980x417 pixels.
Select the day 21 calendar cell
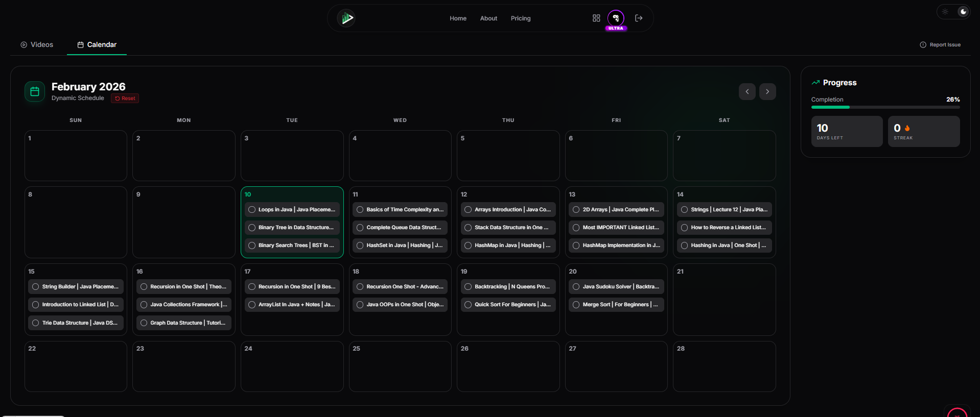click(725, 300)
